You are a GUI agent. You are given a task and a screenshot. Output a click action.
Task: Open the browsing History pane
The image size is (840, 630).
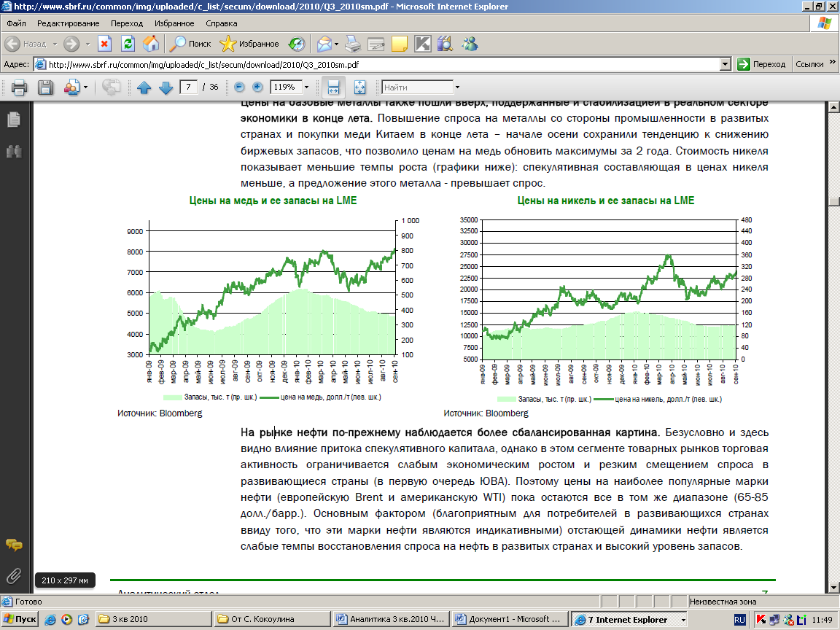click(296, 44)
